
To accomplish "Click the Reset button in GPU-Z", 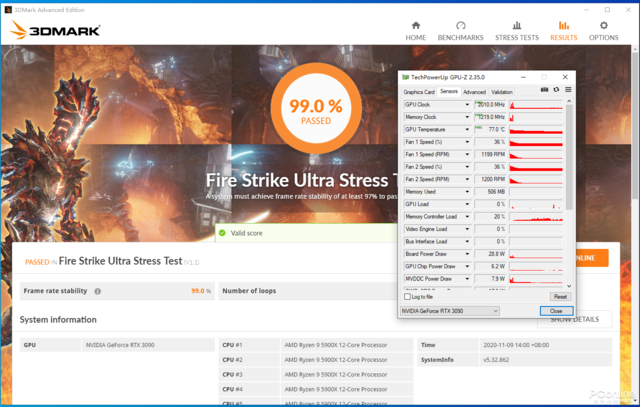I will click(560, 297).
